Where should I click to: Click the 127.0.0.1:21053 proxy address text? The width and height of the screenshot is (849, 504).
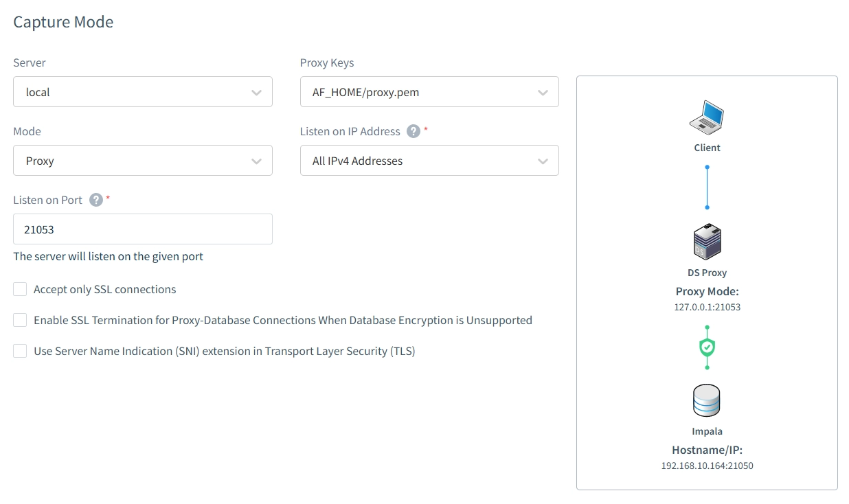pyautogui.click(x=707, y=307)
